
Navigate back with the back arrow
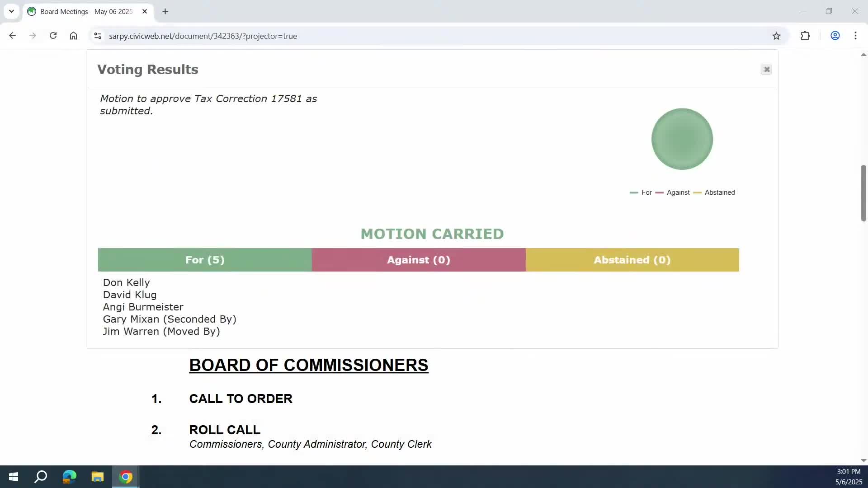13,36
